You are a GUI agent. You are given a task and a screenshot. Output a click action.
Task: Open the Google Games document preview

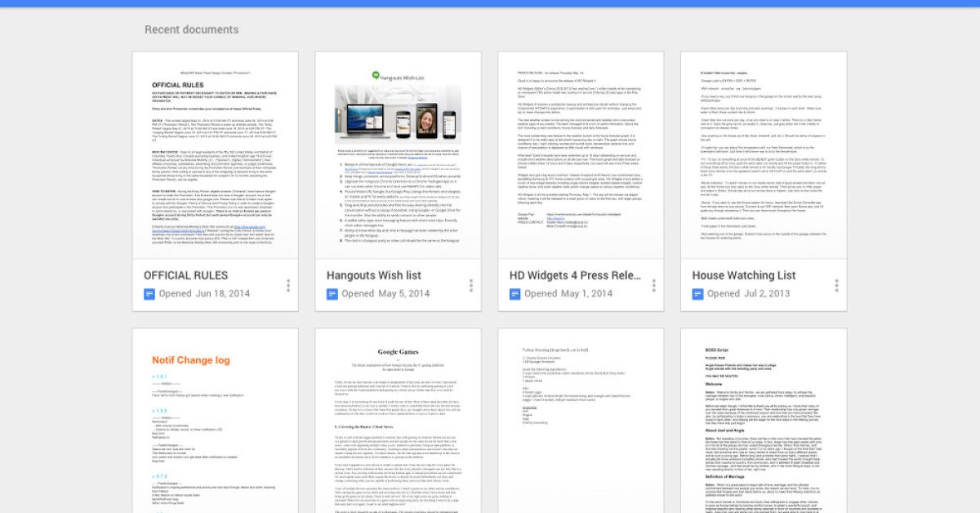pos(399,421)
